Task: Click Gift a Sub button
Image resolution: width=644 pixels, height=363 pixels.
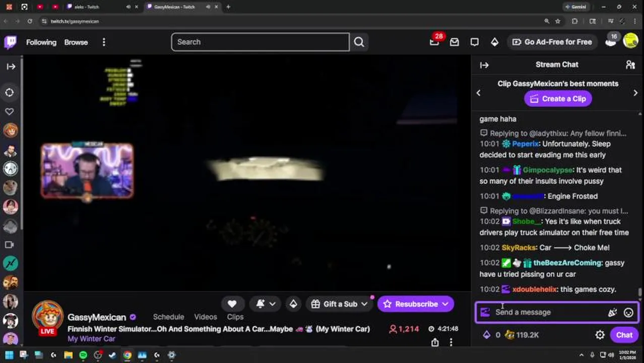Action: point(334,304)
